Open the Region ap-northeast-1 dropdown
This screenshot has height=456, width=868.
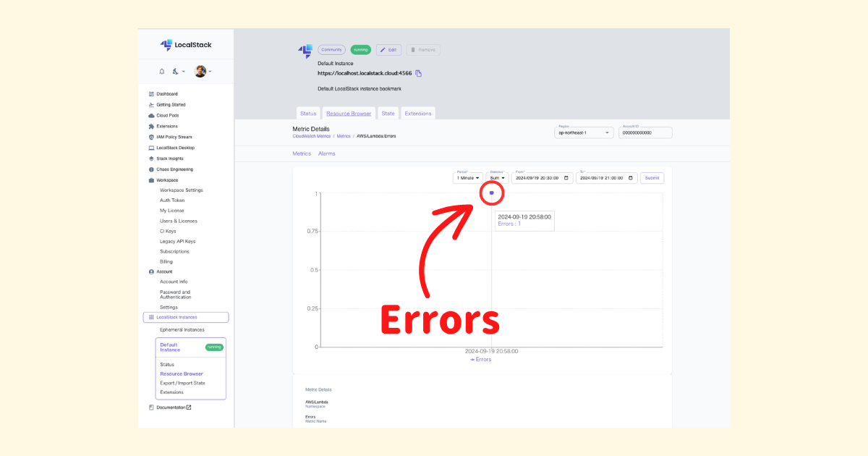pos(584,132)
